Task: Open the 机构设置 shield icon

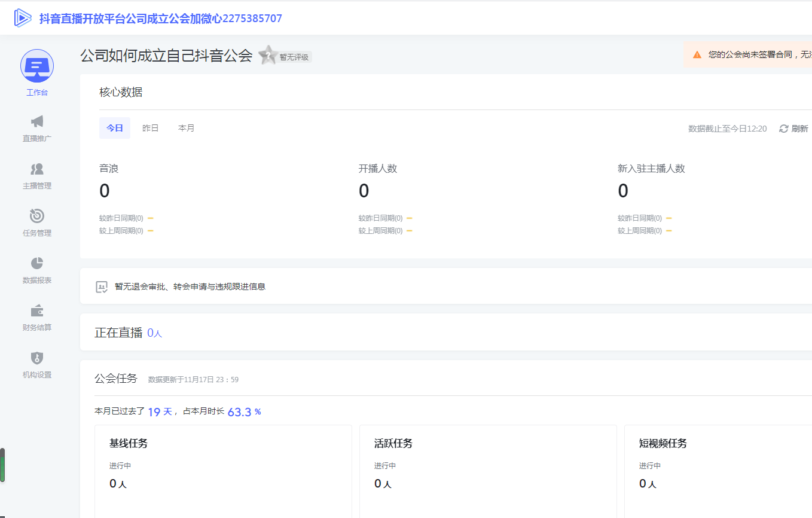Action: tap(37, 358)
